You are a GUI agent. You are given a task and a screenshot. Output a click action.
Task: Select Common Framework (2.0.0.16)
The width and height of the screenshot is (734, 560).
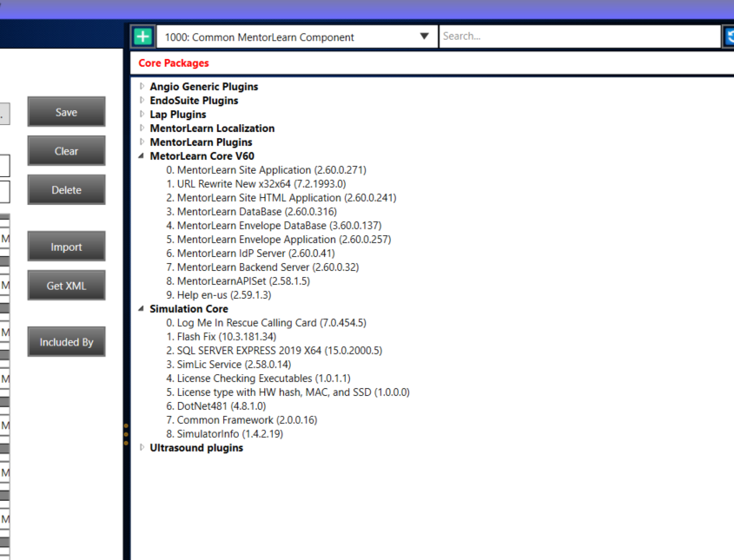point(241,420)
